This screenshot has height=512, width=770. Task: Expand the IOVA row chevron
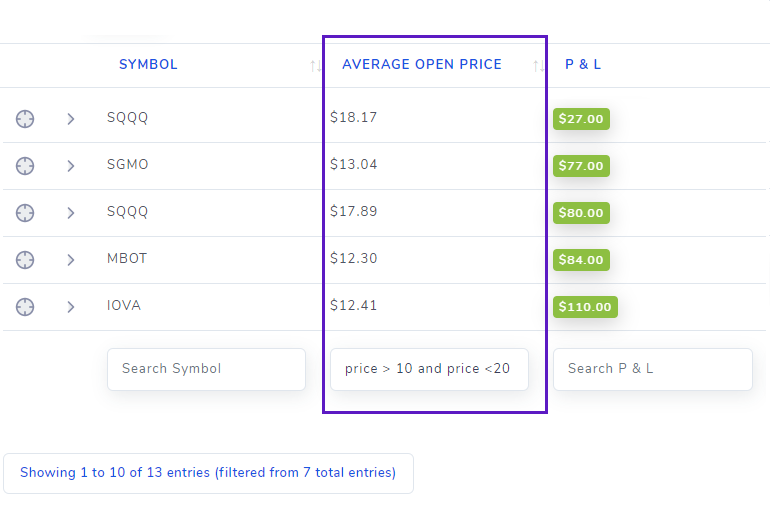point(71,307)
